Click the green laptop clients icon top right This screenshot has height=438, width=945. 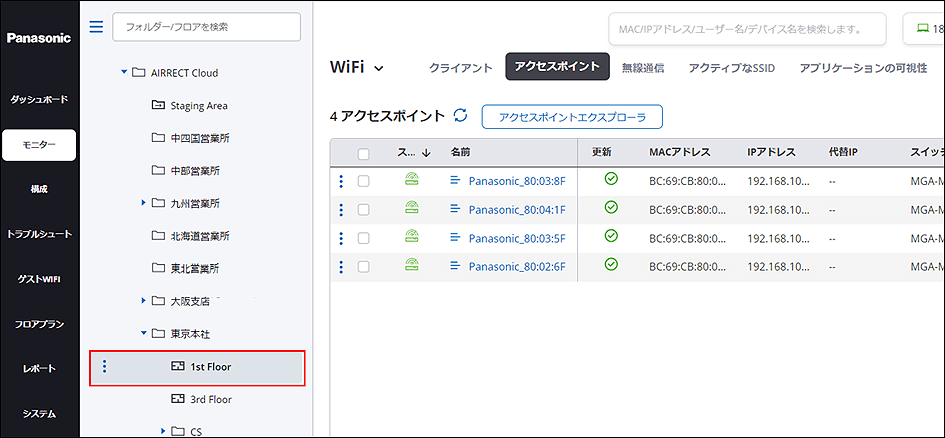pyautogui.click(x=921, y=28)
